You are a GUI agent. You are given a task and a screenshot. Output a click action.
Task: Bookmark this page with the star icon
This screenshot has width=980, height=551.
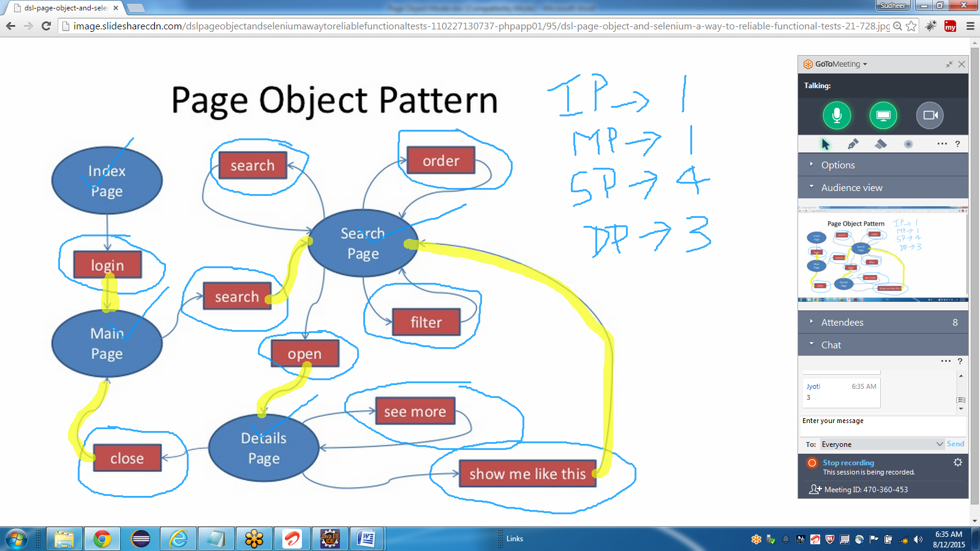point(911,26)
